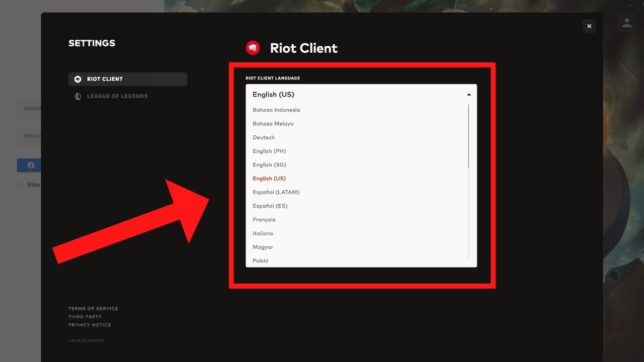Click the League of Legends icon in sidebar
This screenshot has height=362, width=644.
77,96
